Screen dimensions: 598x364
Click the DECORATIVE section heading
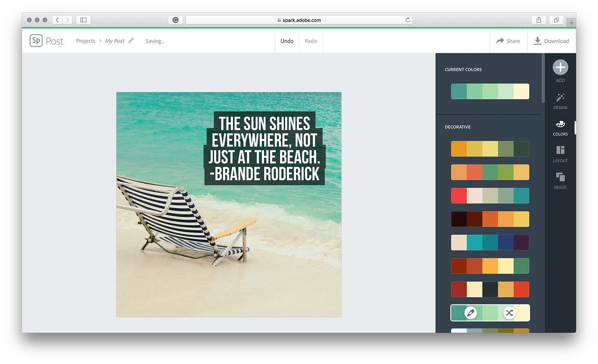[x=457, y=127]
